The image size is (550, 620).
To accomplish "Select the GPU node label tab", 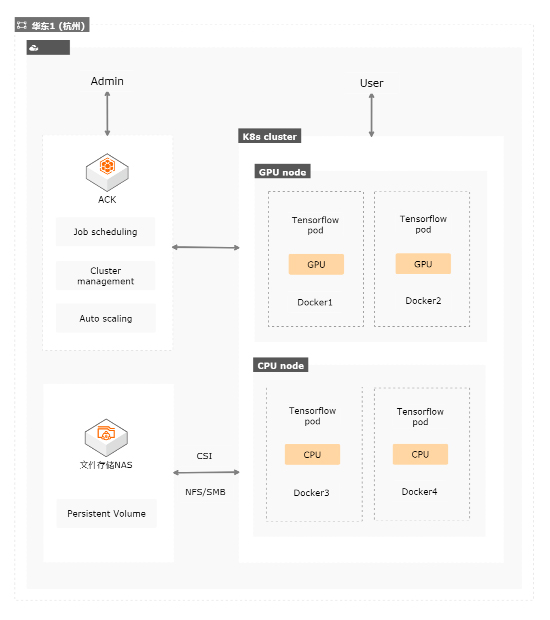I will (x=282, y=172).
